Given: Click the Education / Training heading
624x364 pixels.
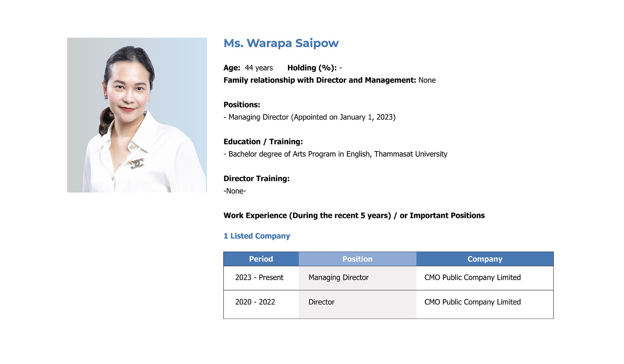Looking at the screenshot, I should 263,142.
